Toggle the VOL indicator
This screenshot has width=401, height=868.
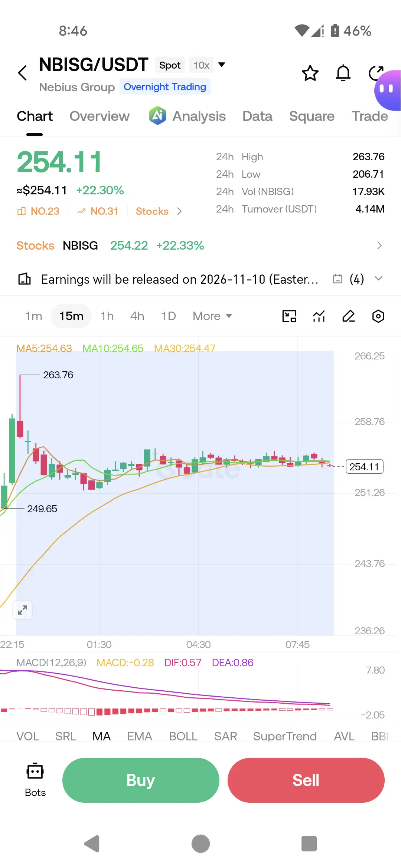pos(27,736)
